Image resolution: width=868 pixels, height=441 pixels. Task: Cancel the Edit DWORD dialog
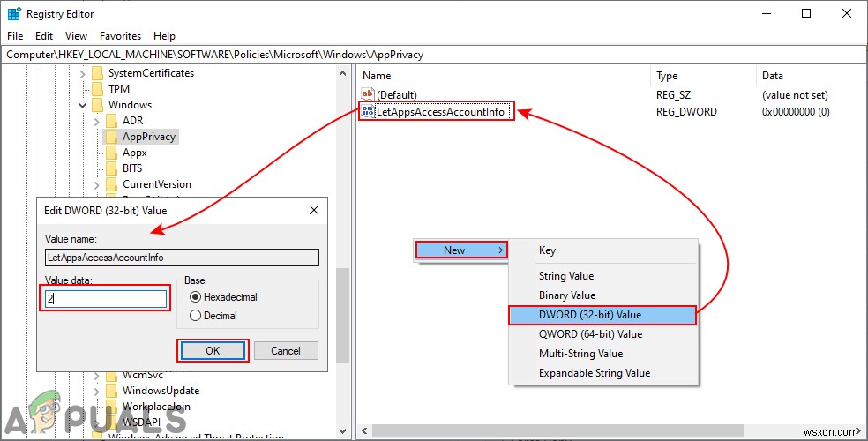coord(286,351)
